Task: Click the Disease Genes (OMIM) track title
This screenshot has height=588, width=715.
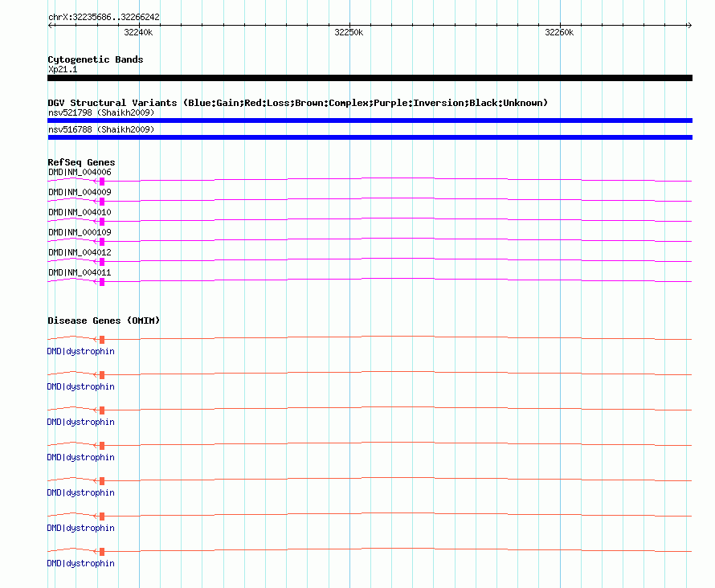Action: point(104,321)
